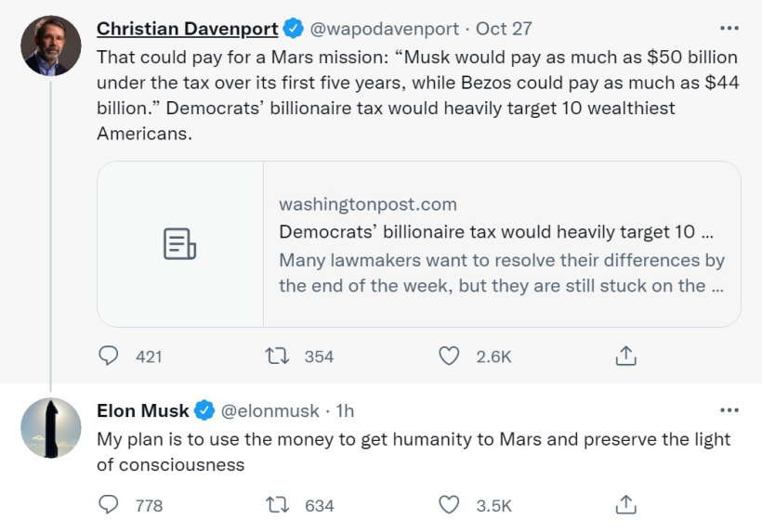Retweet Elon Musk's tweet
Image resolution: width=762 pixels, height=532 pixels.
coord(275,505)
